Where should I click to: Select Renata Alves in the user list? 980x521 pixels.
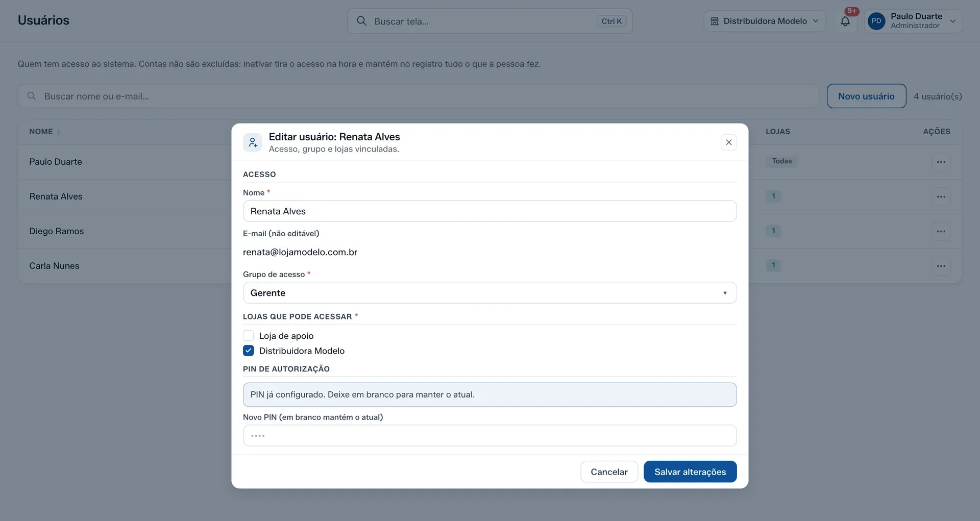[56, 196]
